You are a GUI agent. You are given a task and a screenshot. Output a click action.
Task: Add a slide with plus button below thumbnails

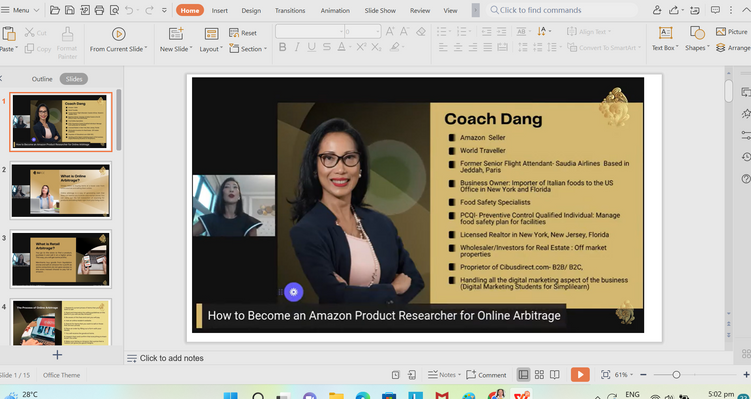(x=57, y=355)
